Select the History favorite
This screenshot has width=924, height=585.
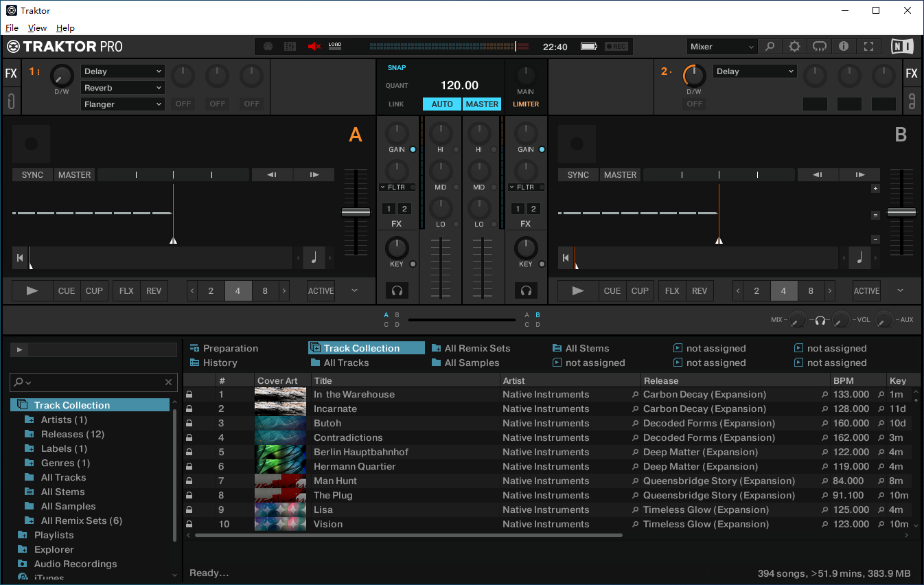pos(213,363)
